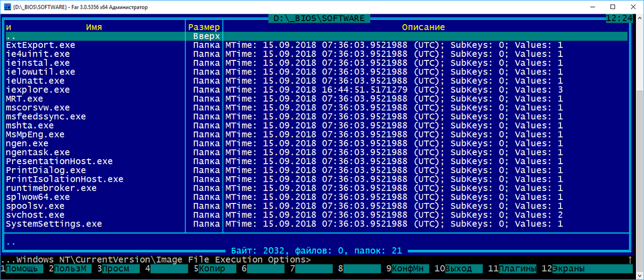Select the MsMpEng.exe key
This screenshot has width=644, height=280.
[317, 135]
